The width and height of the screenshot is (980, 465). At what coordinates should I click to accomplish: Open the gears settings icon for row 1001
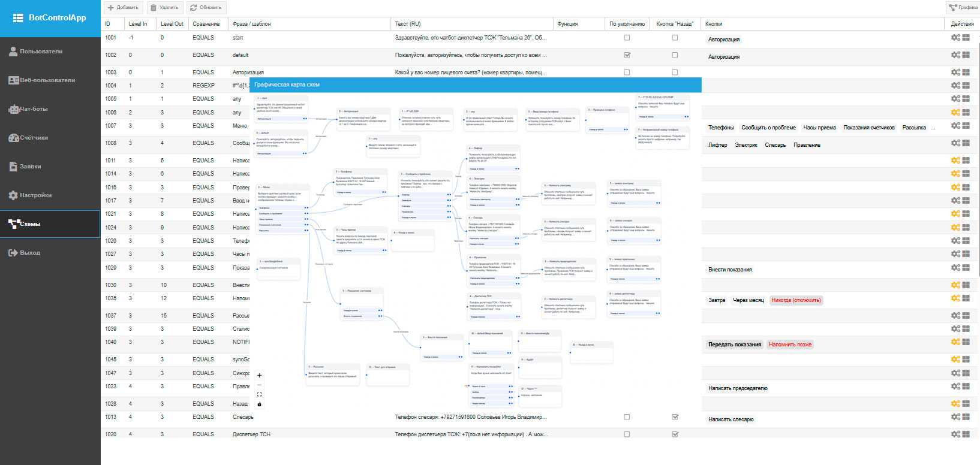[955, 37]
